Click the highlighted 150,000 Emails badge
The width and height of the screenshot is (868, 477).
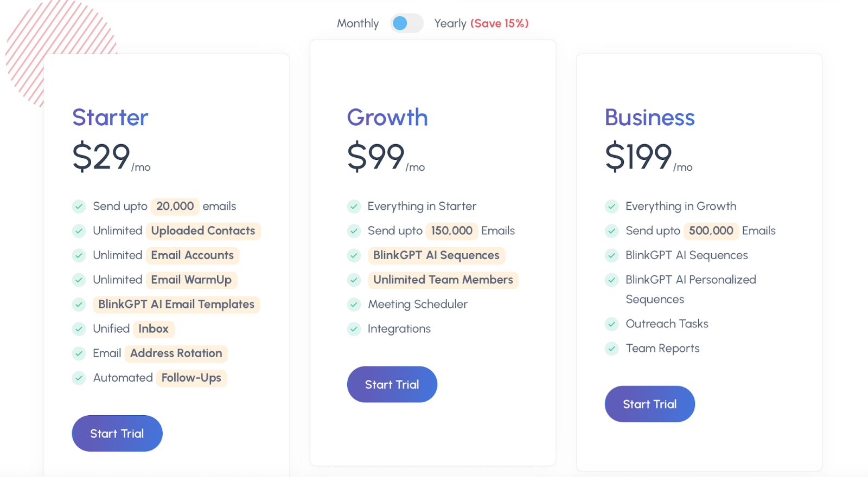click(x=451, y=231)
